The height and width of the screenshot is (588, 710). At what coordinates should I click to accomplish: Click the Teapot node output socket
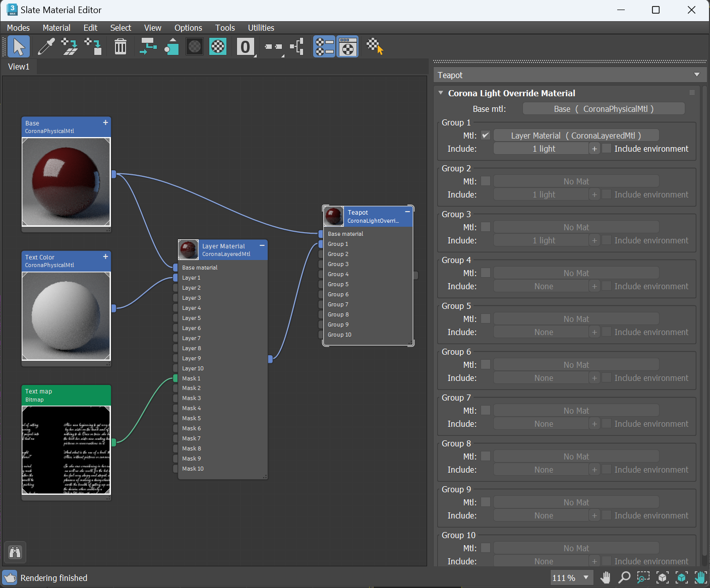coord(416,275)
